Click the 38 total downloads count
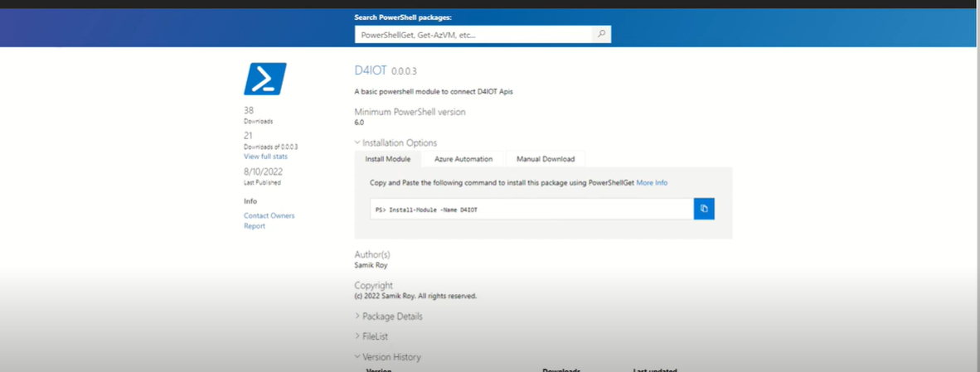The height and width of the screenshot is (372, 980). coord(249,110)
